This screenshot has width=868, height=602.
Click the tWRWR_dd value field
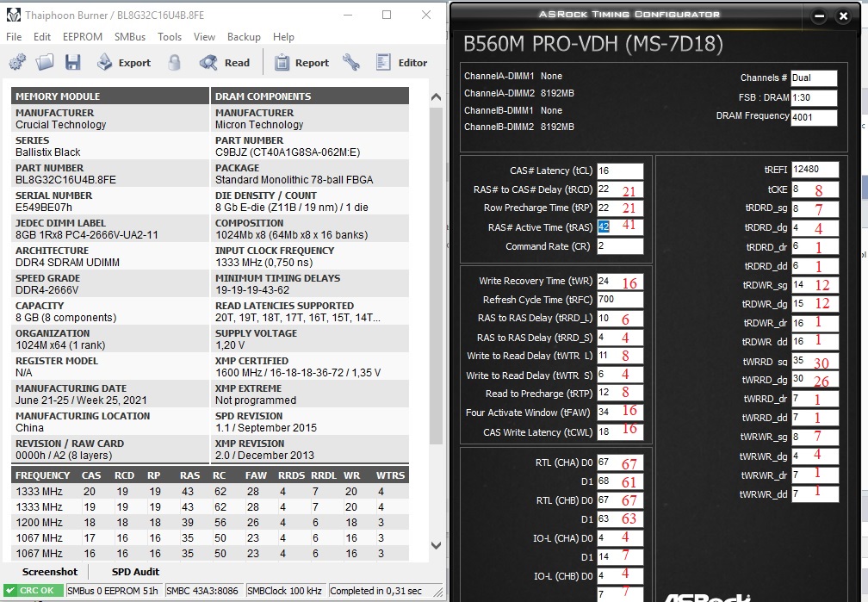pyautogui.click(x=815, y=494)
